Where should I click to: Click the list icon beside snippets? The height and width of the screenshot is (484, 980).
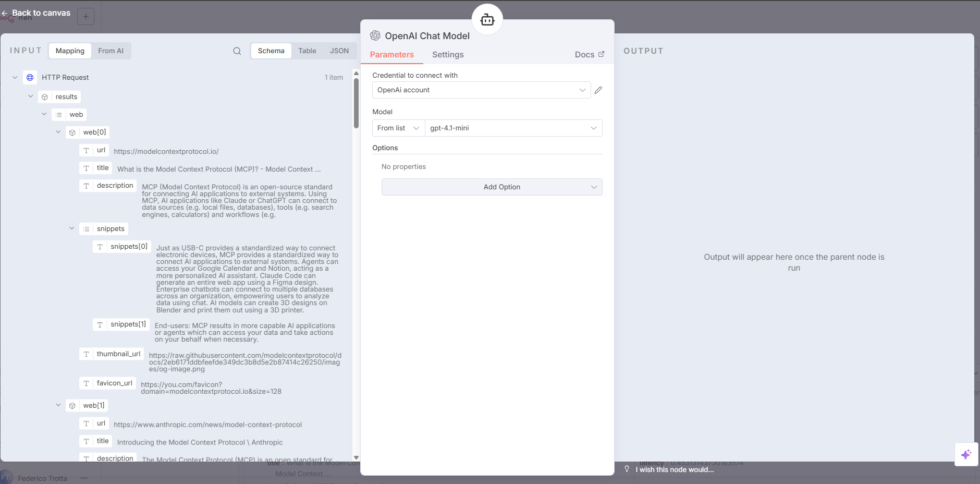tap(87, 229)
